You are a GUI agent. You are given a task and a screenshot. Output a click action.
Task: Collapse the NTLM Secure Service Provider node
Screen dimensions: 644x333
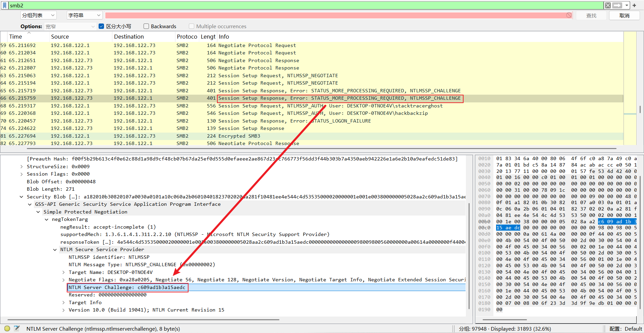pyautogui.click(x=55, y=249)
